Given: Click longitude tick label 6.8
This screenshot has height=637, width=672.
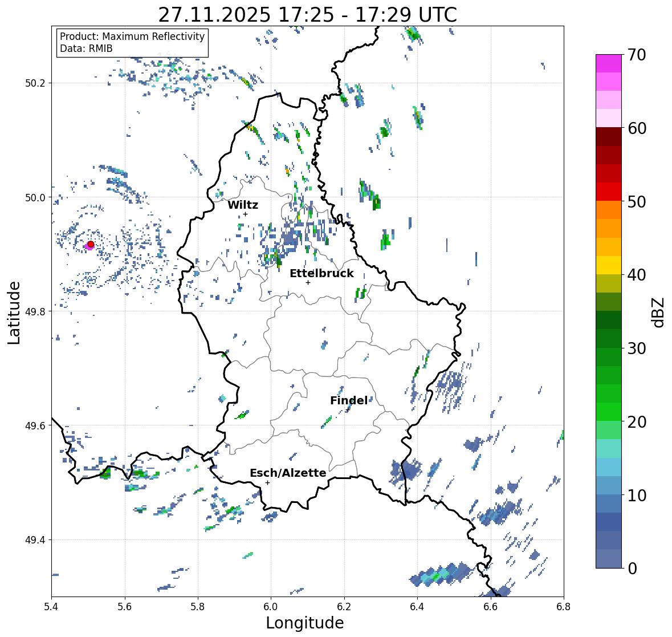Looking at the screenshot, I should click(564, 607).
